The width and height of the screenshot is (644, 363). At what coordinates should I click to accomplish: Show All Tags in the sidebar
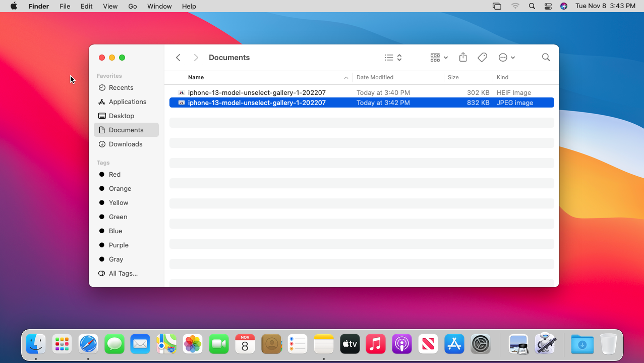(x=126, y=273)
